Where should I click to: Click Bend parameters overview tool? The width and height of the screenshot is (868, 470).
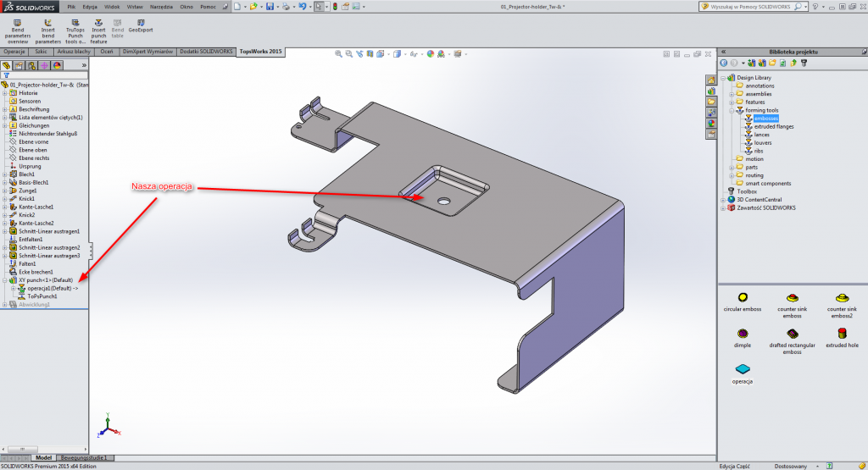pos(17,25)
